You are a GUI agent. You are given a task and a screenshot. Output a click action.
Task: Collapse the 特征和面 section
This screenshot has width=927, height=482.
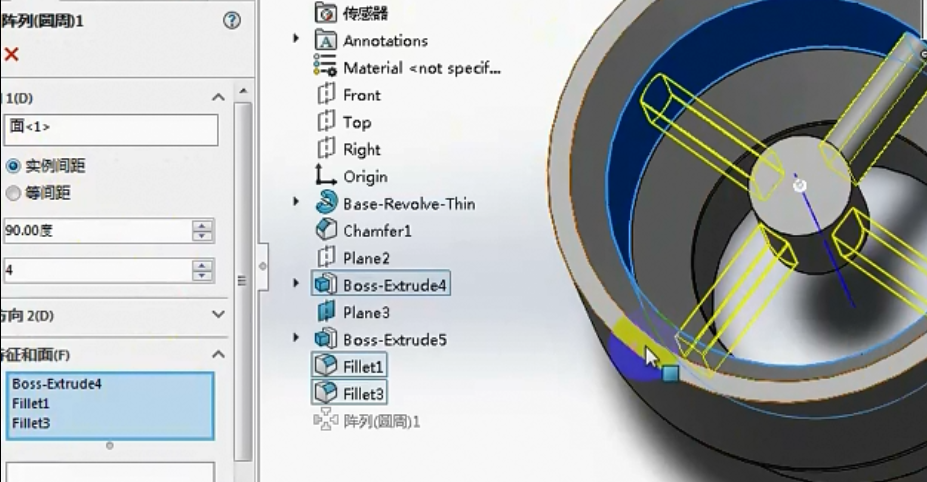click(218, 354)
